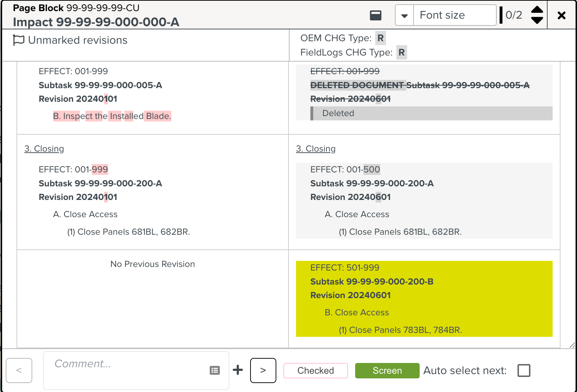Add comment with the plus icon

(x=238, y=370)
